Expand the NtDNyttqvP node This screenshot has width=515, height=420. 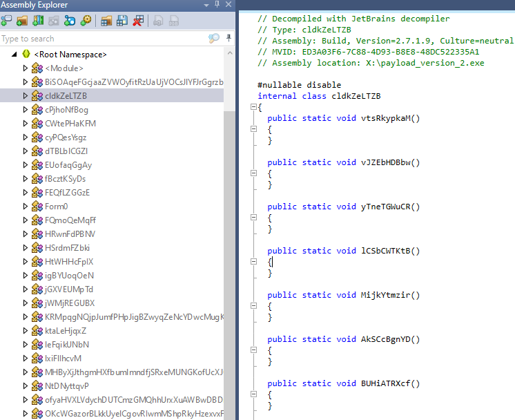coord(26,385)
